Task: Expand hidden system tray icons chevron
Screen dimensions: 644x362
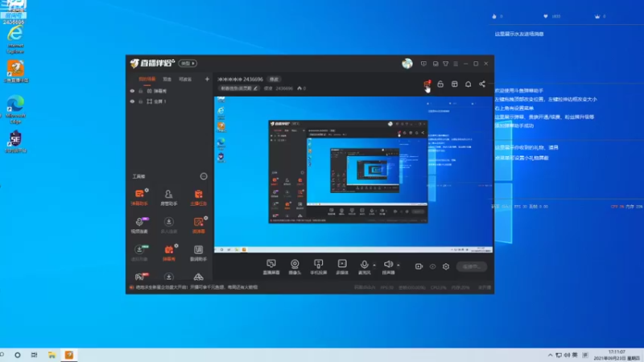Action: click(x=550, y=355)
